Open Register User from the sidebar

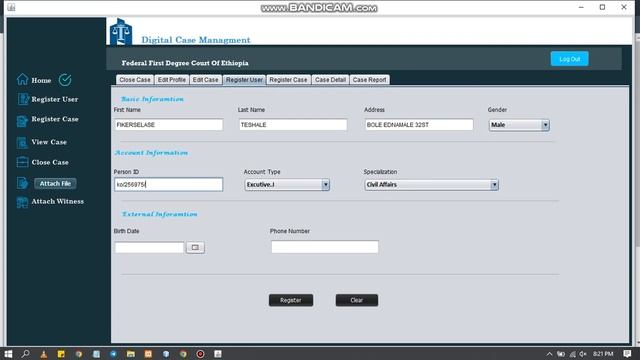click(x=55, y=99)
